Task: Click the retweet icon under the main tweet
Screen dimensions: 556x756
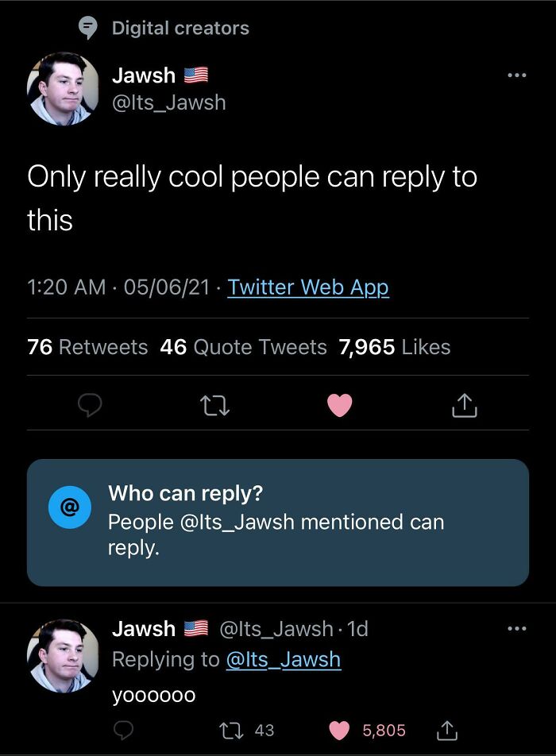Action: point(214,406)
